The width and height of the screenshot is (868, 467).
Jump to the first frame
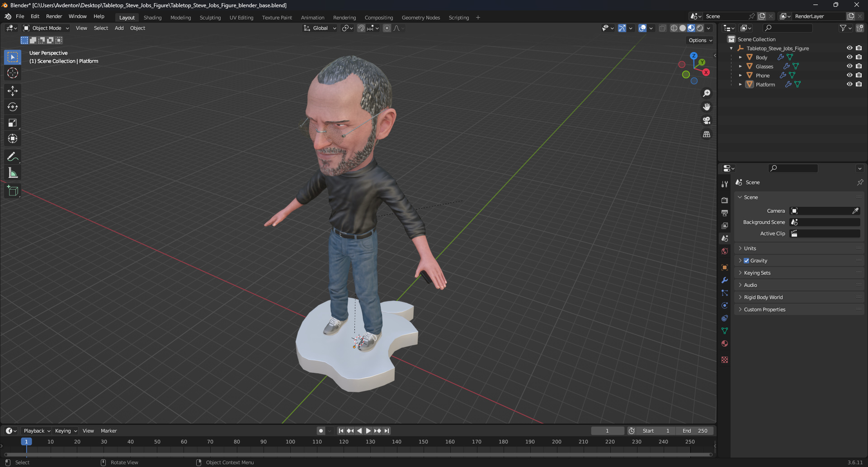tap(341, 431)
